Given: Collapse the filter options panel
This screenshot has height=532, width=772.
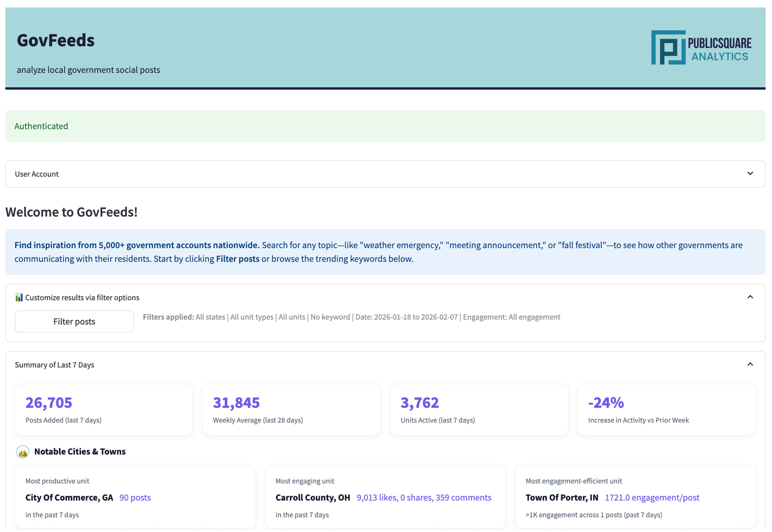Looking at the screenshot, I should (750, 297).
